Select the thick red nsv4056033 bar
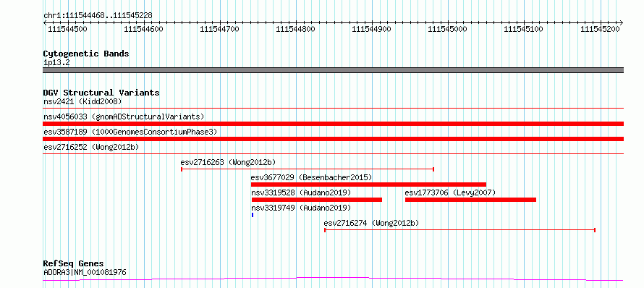Image resolution: width=644 pixels, height=288 pixels. 333,124
